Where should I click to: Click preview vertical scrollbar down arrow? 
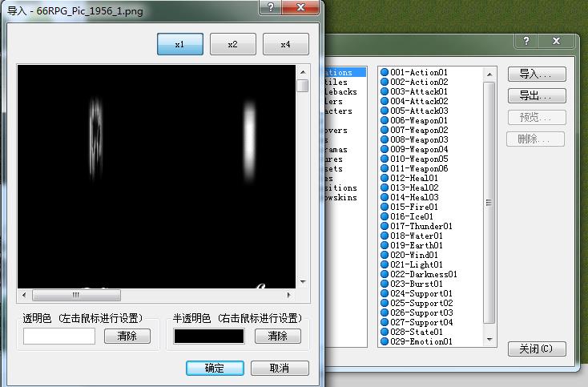click(x=303, y=281)
